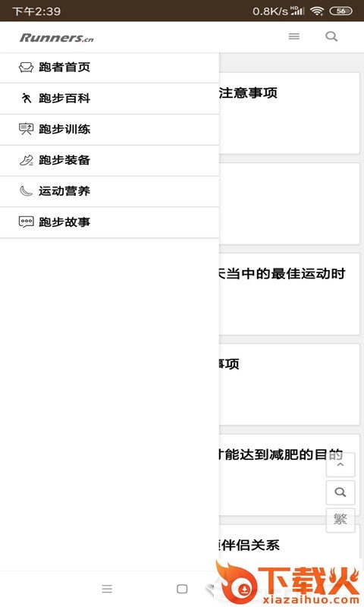Open search with header magnifier icon

tap(331, 36)
